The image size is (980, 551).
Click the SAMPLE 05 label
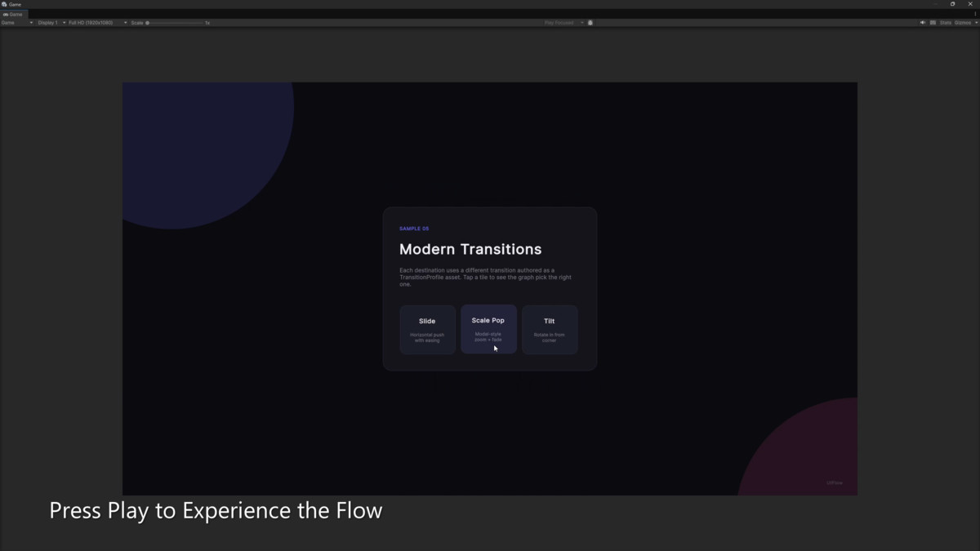pyautogui.click(x=414, y=229)
